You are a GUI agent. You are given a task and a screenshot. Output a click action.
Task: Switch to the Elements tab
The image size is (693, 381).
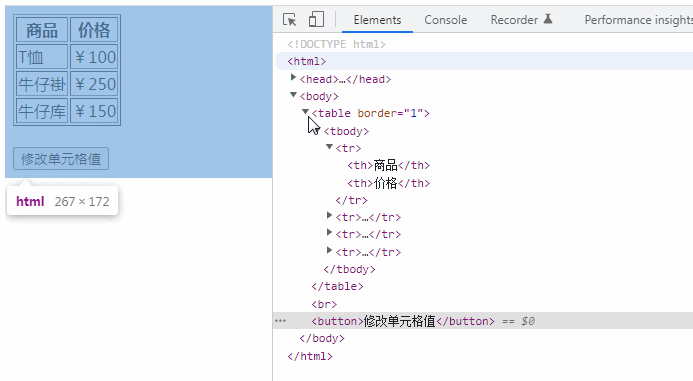pos(377,20)
